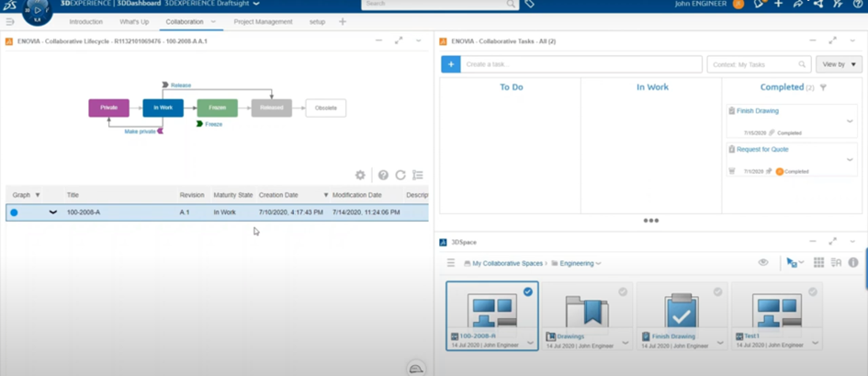This screenshot has height=376, width=868.
Task: Select the blue graph dot in the 100-2008-A row
Action: click(14, 212)
